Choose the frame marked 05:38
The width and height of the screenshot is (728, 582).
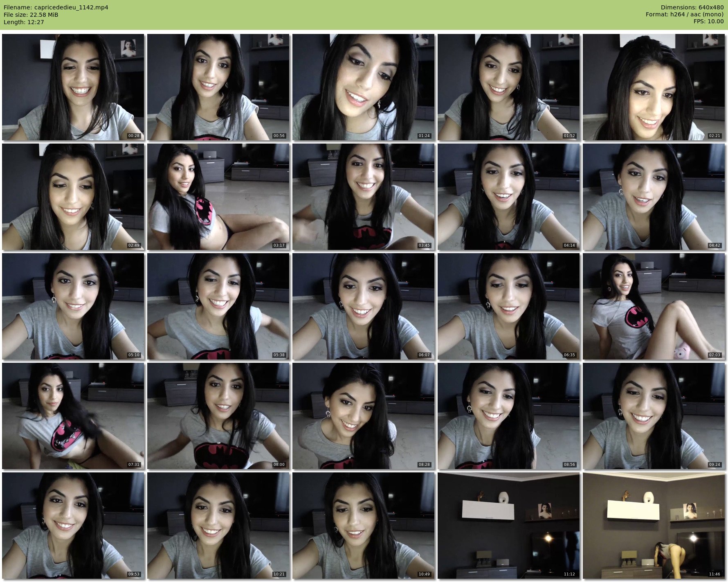[x=218, y=306]
